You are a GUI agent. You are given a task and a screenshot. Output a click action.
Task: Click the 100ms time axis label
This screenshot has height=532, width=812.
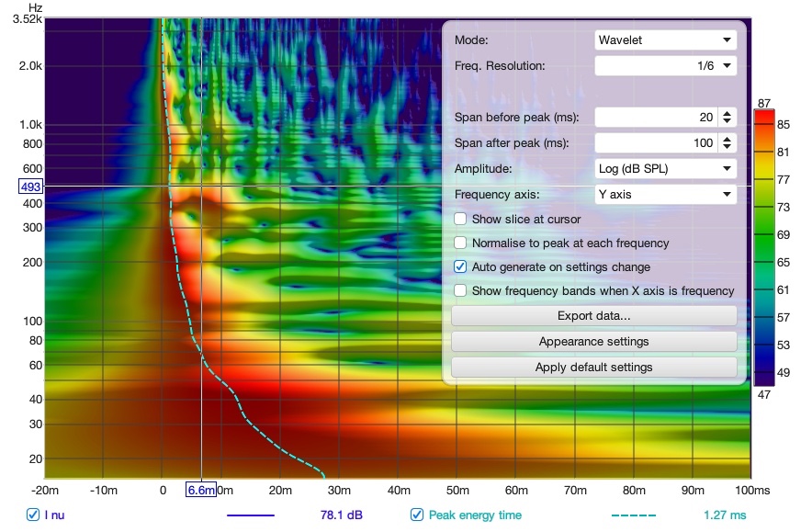(x=752, y=491)
